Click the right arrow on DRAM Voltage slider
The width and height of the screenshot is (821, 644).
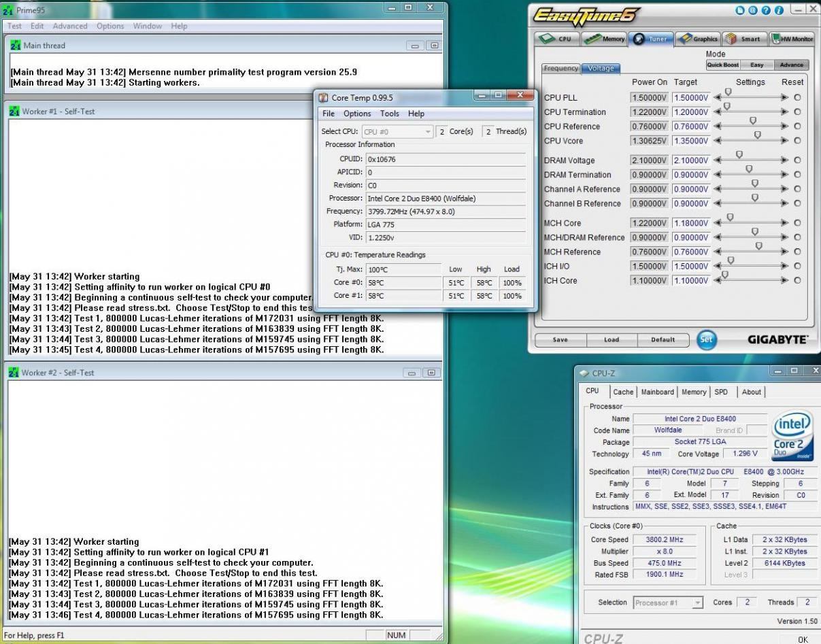click(785, 160)
